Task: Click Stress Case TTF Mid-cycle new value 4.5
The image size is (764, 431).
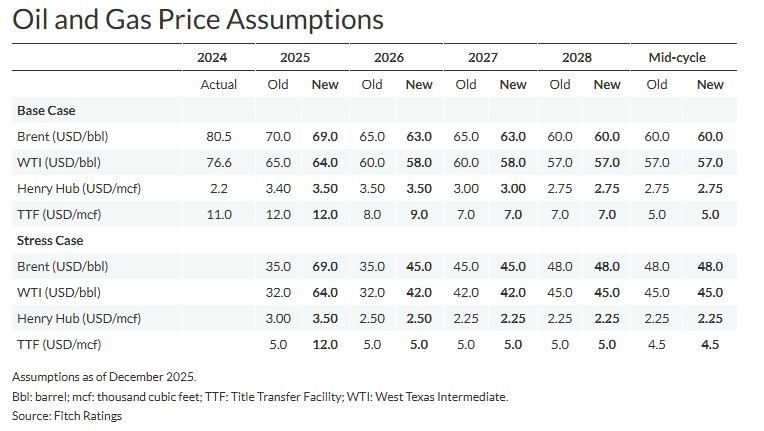Action: pyautogui.click(x=710, y=344)
